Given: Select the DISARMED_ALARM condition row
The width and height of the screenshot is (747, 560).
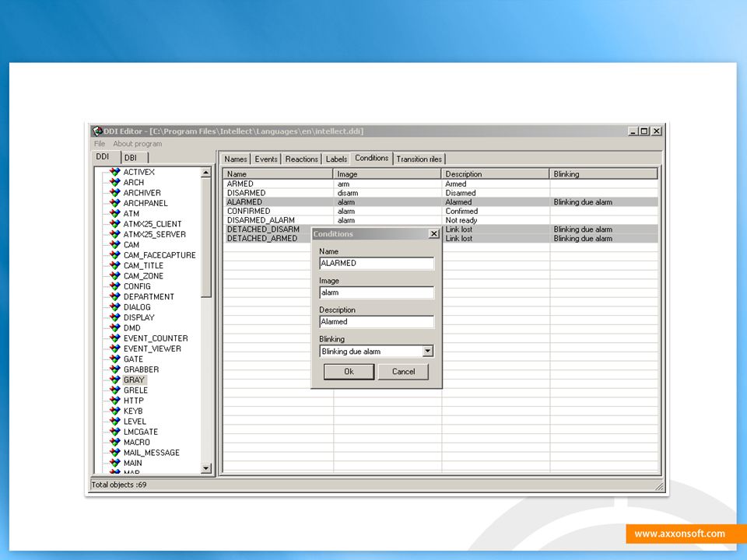Looking at the screenshot, I should [441, 220].
